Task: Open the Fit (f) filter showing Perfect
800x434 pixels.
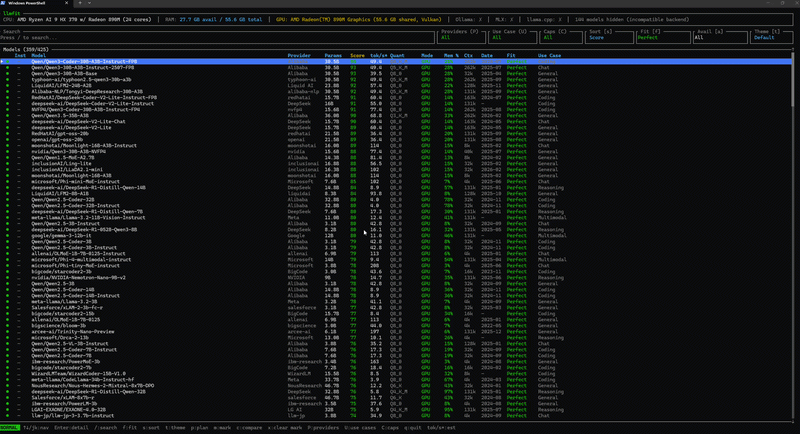Action: coord(662,37)
